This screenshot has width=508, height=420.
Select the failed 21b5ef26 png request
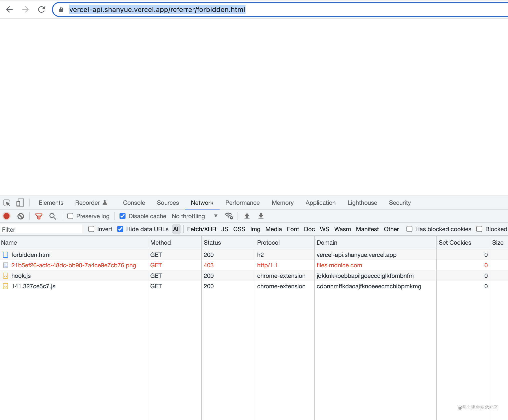[x=254, y=265]
